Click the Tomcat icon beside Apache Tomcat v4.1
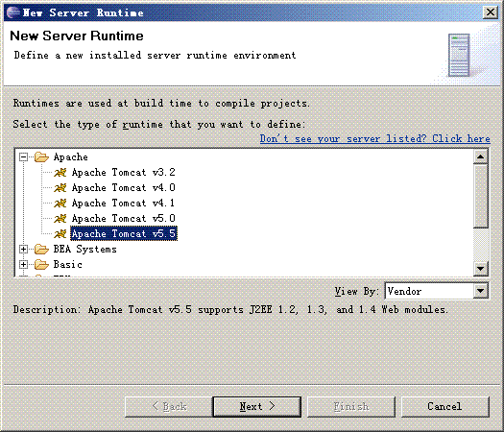 (60, 204)
